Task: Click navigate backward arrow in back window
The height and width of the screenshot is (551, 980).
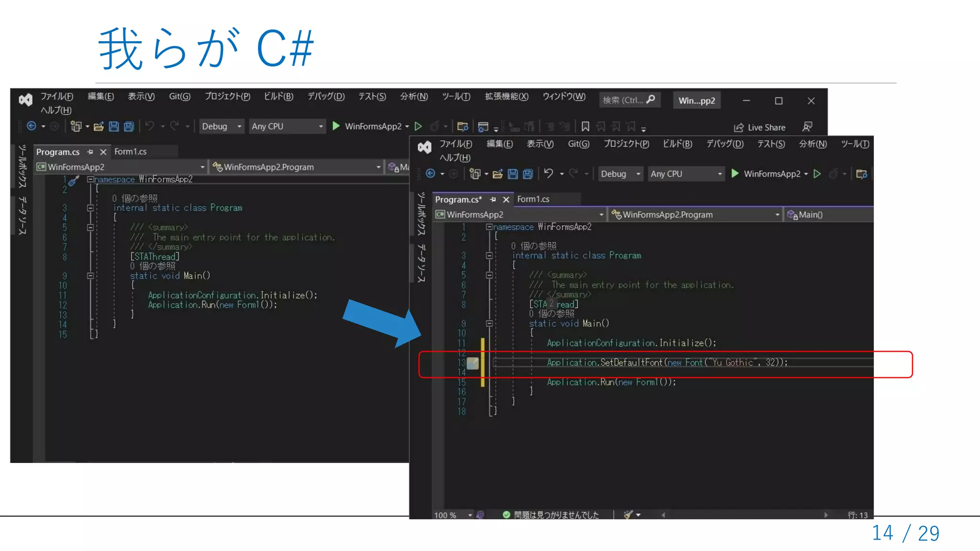Action: [32, 126]
